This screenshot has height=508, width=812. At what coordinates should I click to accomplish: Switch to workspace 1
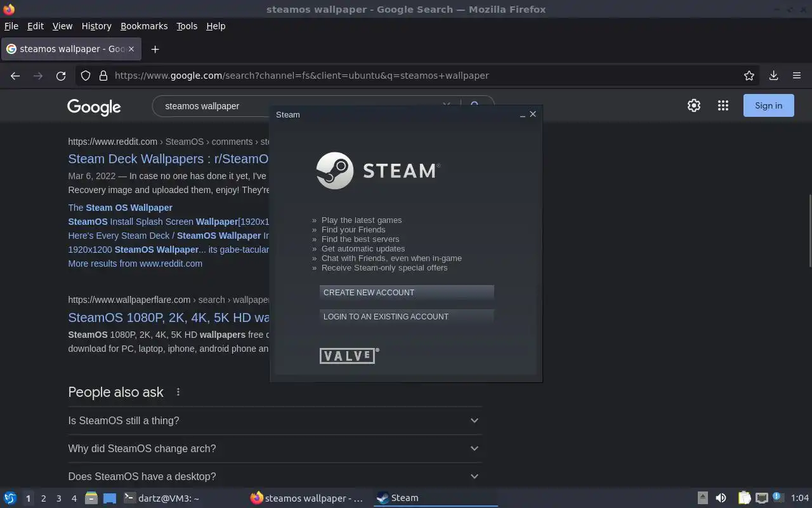tap(28, 498)
